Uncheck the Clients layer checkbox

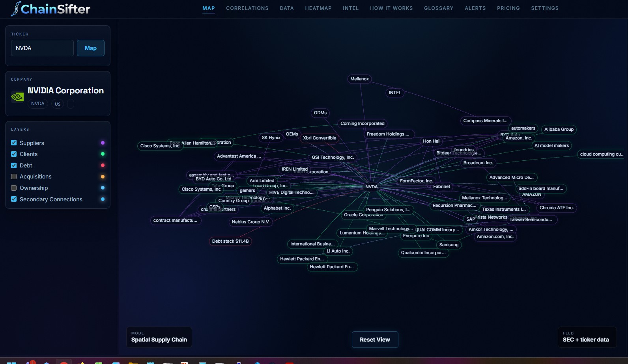(14, 154)
